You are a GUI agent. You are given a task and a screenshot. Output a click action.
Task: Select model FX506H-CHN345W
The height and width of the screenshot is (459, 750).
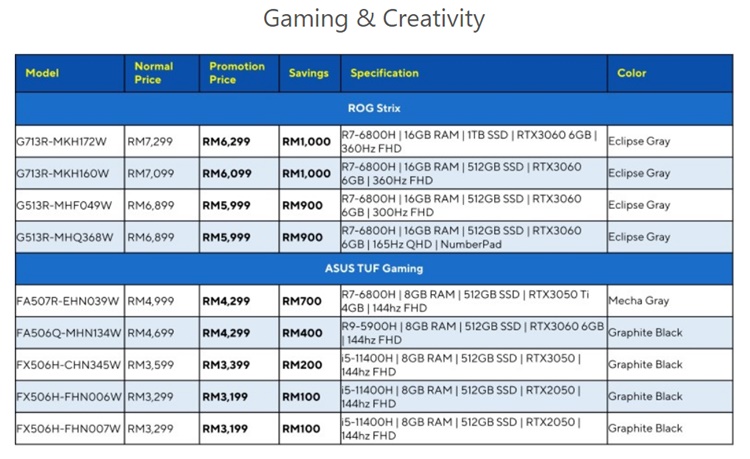coord(68,365)
